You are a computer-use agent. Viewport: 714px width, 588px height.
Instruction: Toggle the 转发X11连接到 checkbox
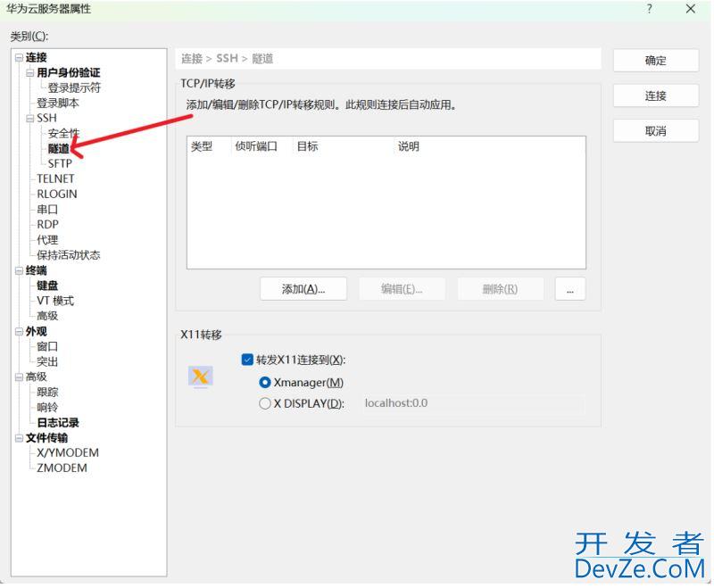coord(247,360)
